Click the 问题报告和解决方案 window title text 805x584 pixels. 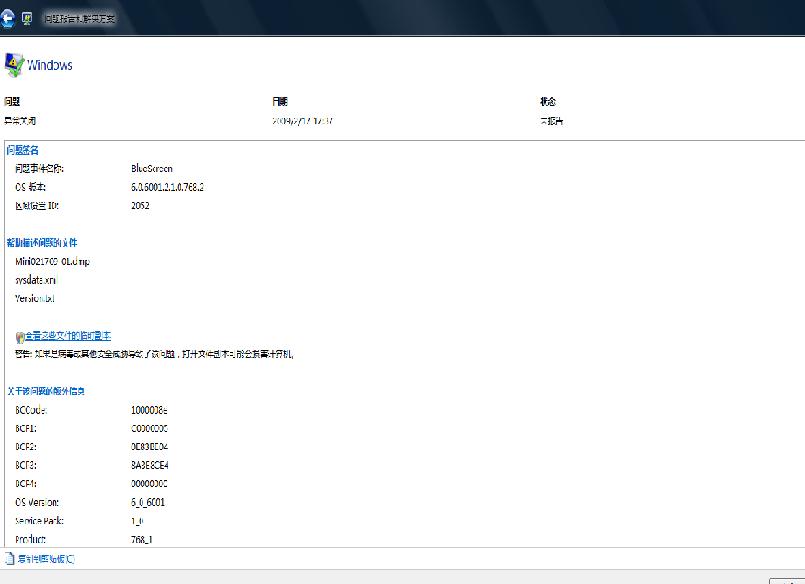pyautogui.click(x=79, y=19)
